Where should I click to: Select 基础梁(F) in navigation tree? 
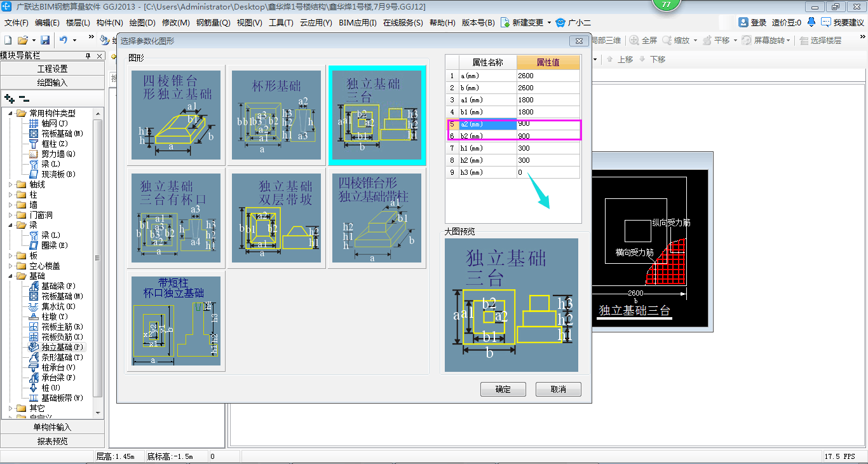coord(58,286)
